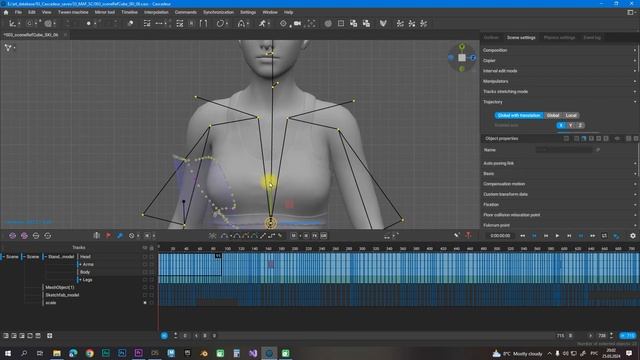Jump to the first frame
Image resolution: width=640 pixels, height=360 pixels.
pos(522,236)
